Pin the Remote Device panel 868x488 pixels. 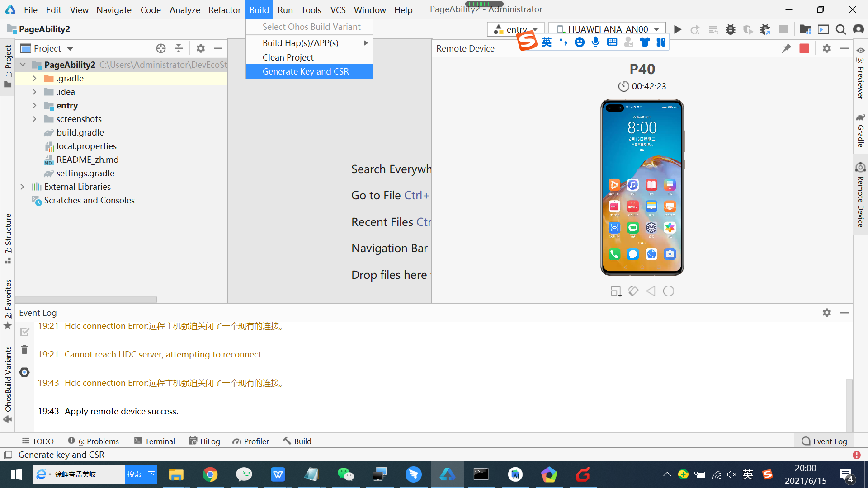(x=787, y=48)
